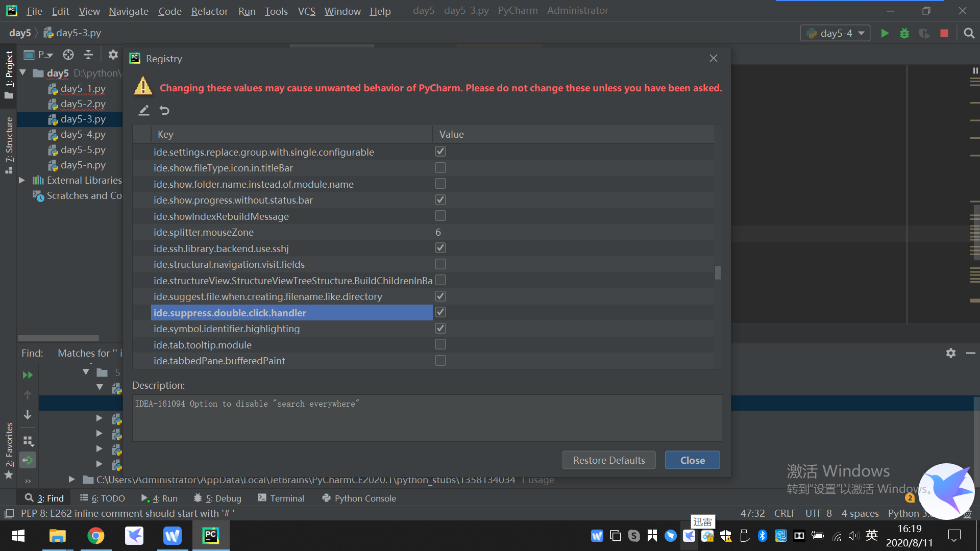Rerun the find search
The height and width of the screenshot is (551, 980).
click(28, 375)
